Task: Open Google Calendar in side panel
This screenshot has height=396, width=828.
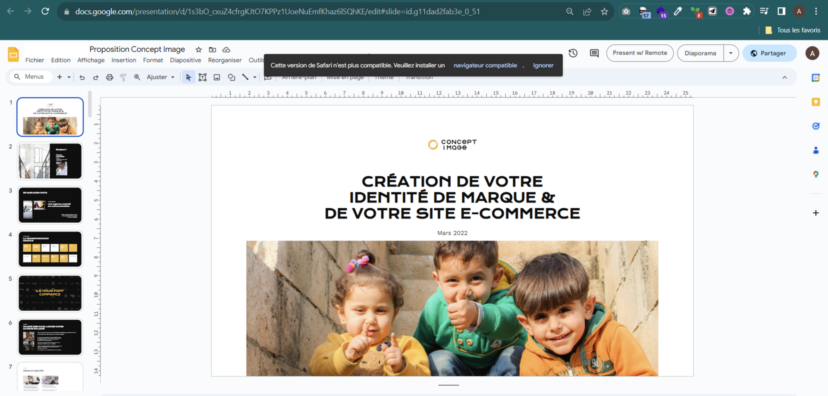Action: click(x=815, y=78)
